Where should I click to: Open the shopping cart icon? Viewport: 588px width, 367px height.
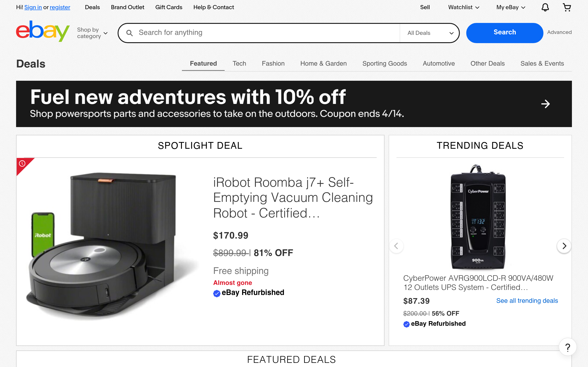[x=567, y=7]
